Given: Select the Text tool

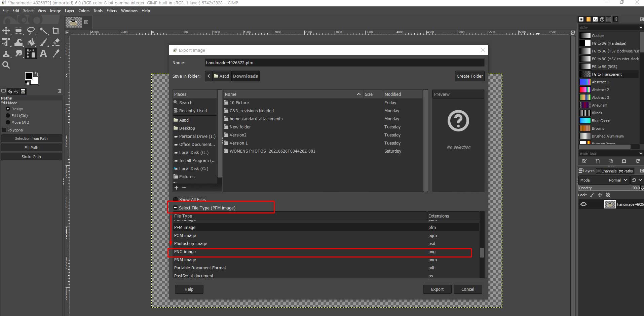Looking at the screenshot, I should coord(43,54).
